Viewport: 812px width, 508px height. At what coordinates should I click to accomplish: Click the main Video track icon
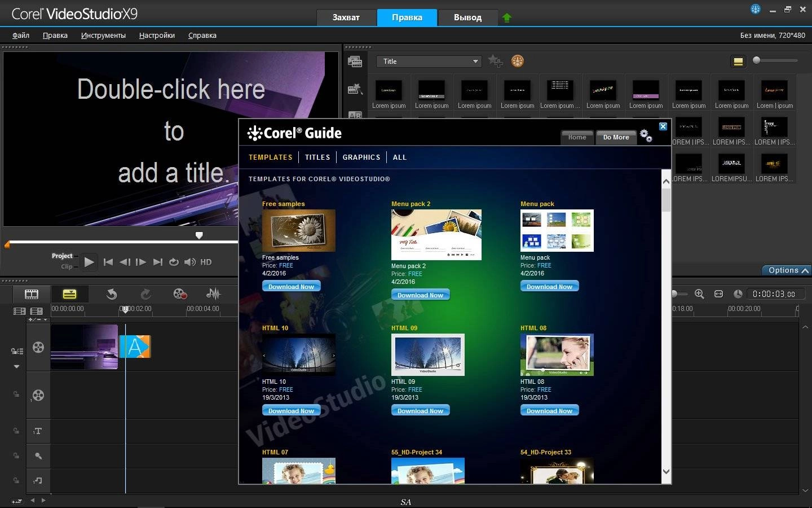[x=38, y=347]
